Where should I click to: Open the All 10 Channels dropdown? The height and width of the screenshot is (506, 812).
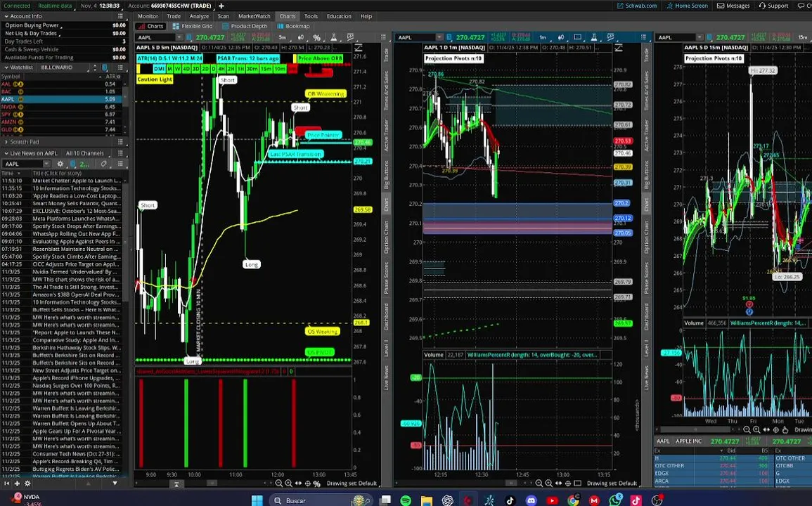[85, 153]
